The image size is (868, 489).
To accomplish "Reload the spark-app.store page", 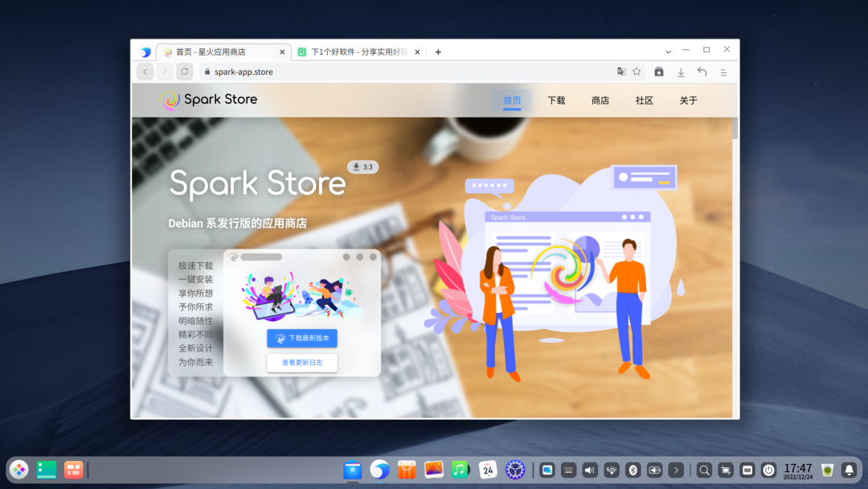I will (184, 72).
